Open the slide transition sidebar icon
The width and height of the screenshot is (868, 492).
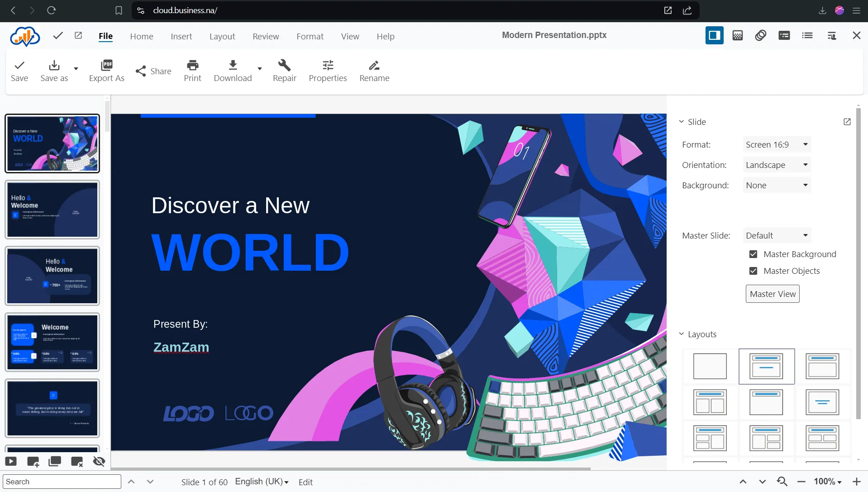784,35
